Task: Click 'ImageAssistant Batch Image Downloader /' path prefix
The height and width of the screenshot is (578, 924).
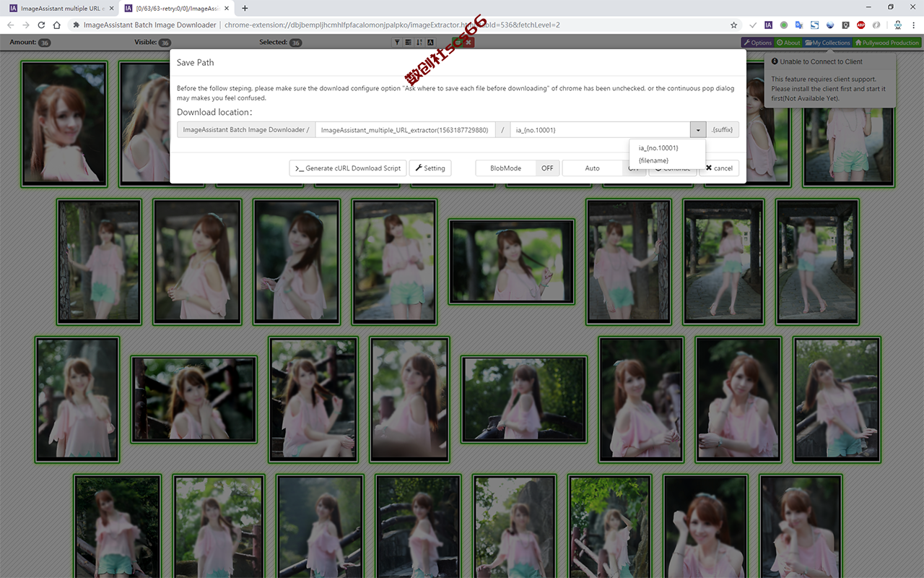Action: point(246,129)
